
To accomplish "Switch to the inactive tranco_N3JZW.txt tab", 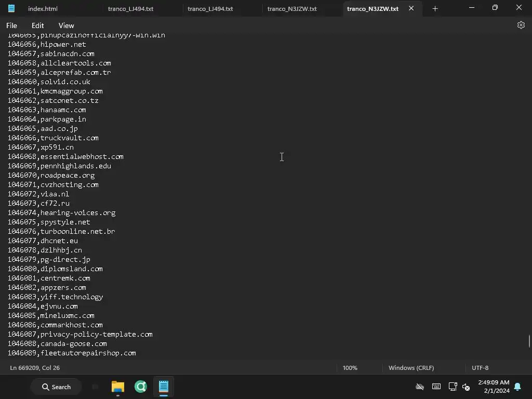I will [292, 9].
